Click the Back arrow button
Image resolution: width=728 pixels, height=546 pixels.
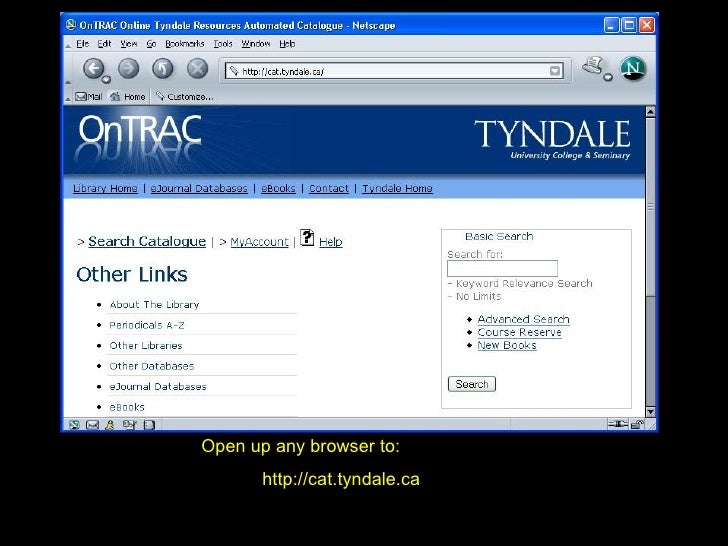94,68
